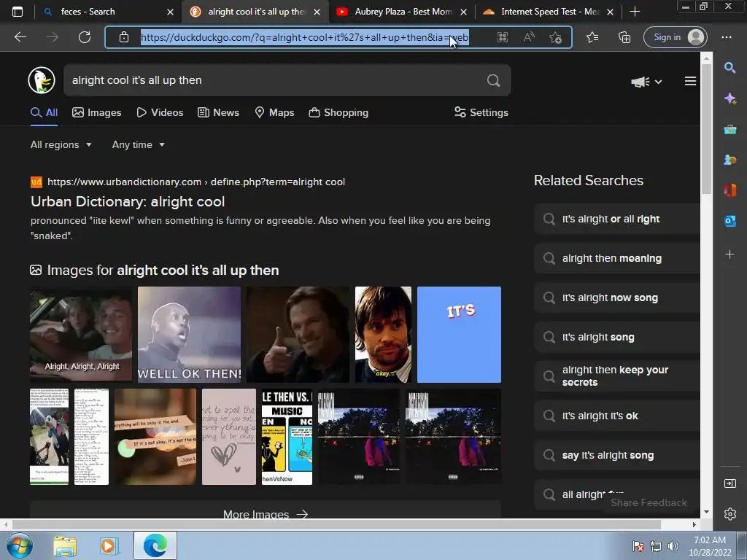Reload the page with refresh icon
Viewport: 747px width, 560px height.
click(85, 37)
